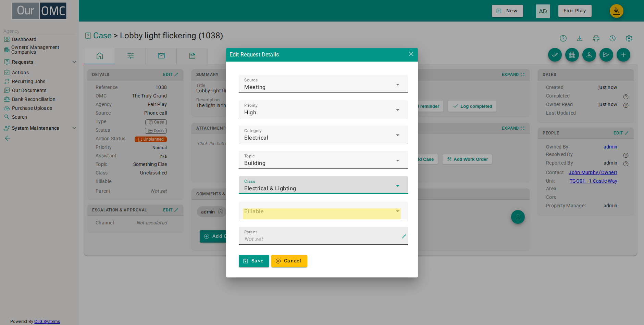Switch to the mail envelope tab
This screenshot has width=644, height=325.
click(161, 56)
